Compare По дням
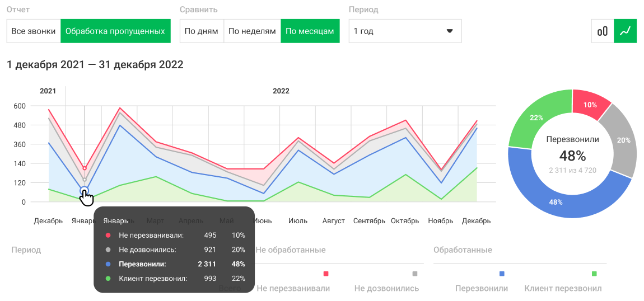The image size is (644, 301). pyautogui.click(x=201, y=31)
